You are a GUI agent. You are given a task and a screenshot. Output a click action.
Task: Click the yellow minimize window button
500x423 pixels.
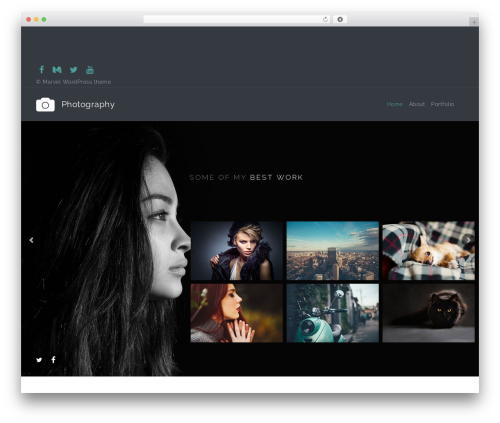(x=36, y=19)
